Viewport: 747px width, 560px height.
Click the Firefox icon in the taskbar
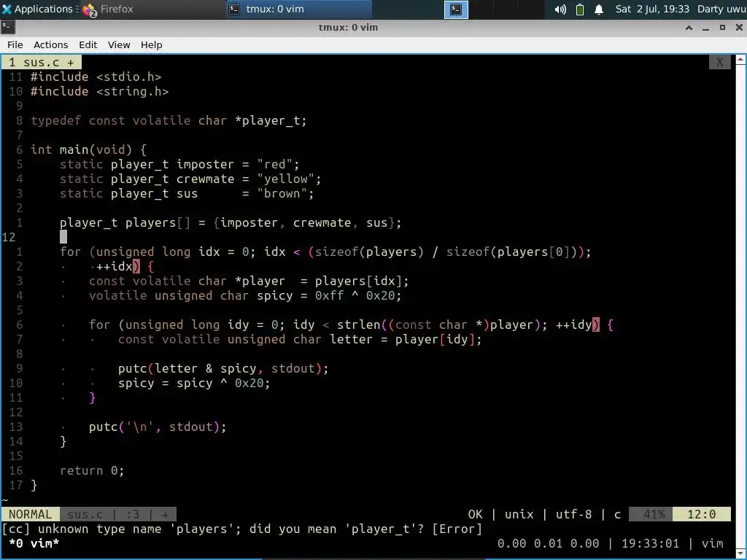90,9
